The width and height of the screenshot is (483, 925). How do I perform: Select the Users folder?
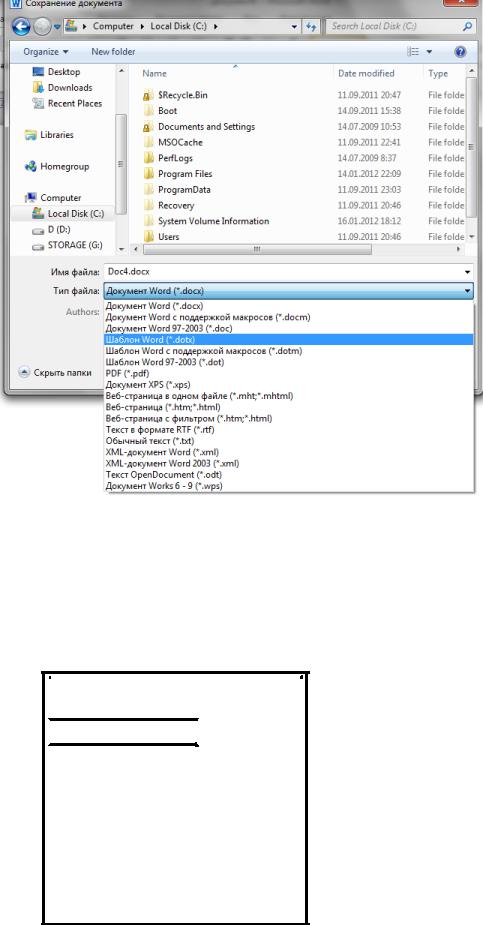169,237
